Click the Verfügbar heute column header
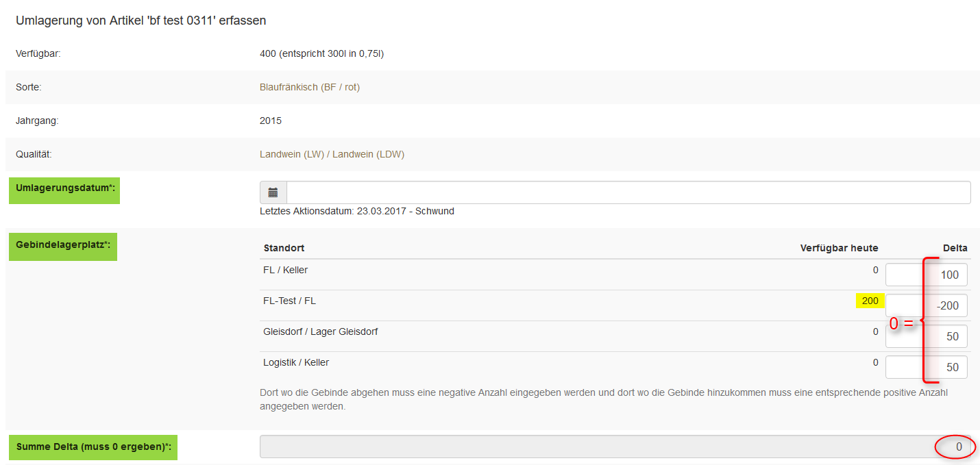 pos(839,248)
